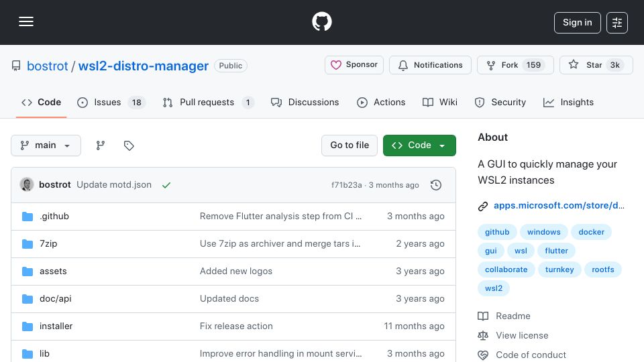Click folder icon beside installer
Screen dimensions: 644x362
pos(28,326)
